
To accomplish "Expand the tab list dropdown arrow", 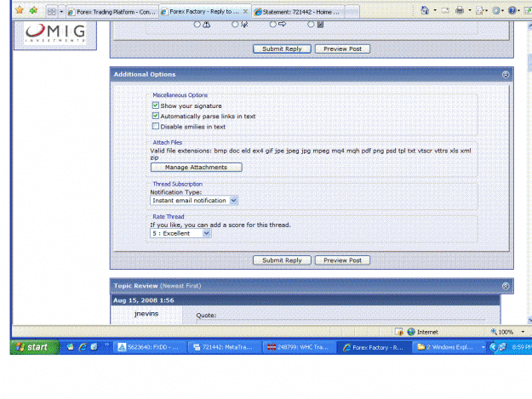I will pos(61,12).
